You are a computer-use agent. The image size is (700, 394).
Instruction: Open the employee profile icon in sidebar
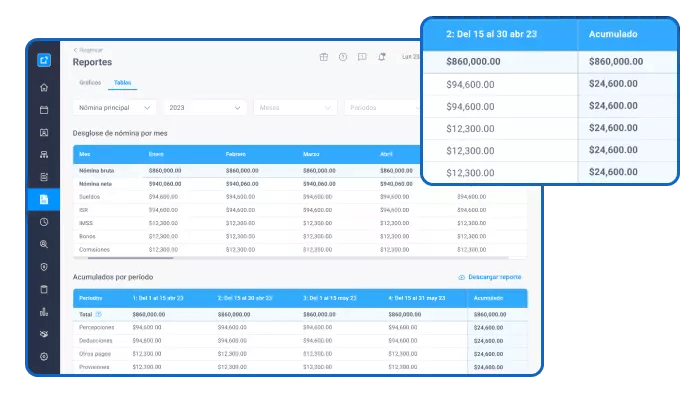(x=44, y=133)
